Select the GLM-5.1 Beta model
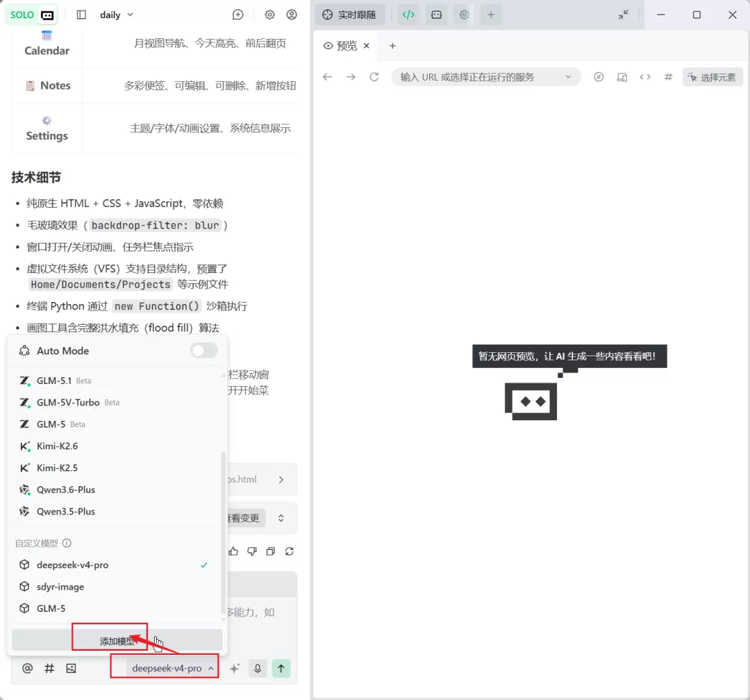Viewport: 750px width, 700px height. click(x=115, y=381)
